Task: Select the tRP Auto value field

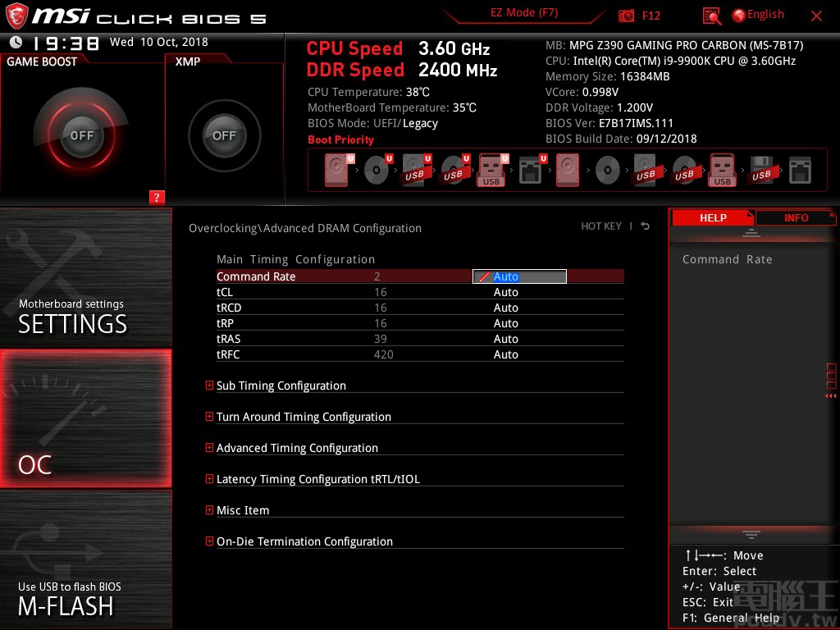Action: (505, 323)
